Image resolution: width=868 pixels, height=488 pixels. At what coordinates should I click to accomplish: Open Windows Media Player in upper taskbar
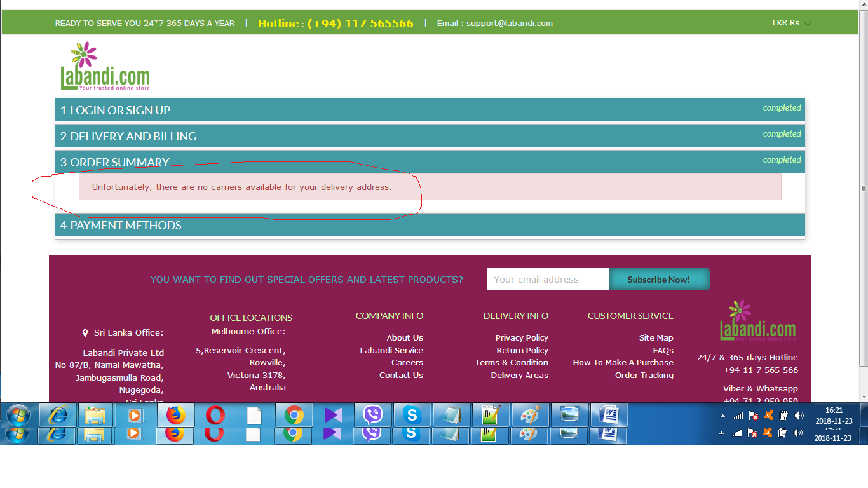[134, 416]
